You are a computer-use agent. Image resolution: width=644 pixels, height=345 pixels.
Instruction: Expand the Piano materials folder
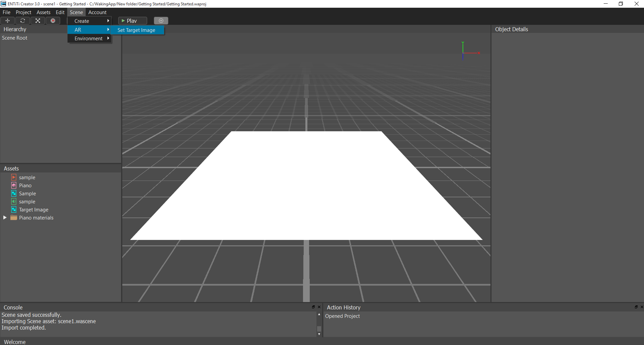(x=5, y=217)
